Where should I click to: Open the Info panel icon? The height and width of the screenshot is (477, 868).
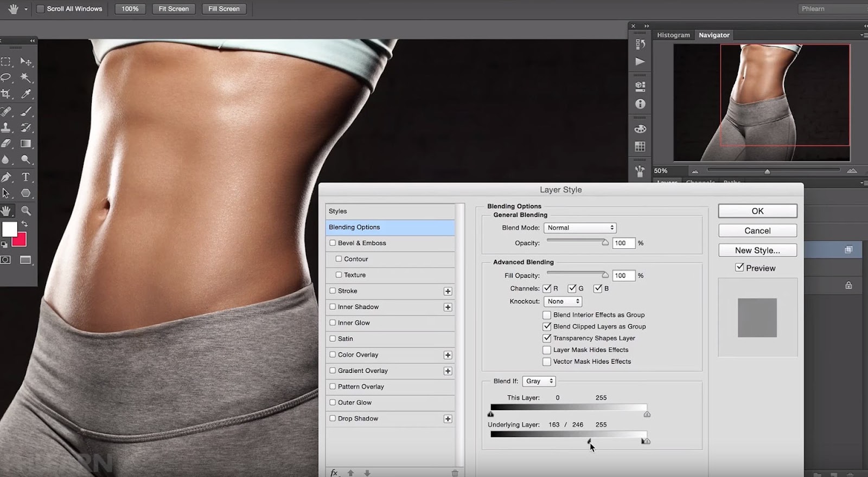pyautogui.click(x=640, y=104)
